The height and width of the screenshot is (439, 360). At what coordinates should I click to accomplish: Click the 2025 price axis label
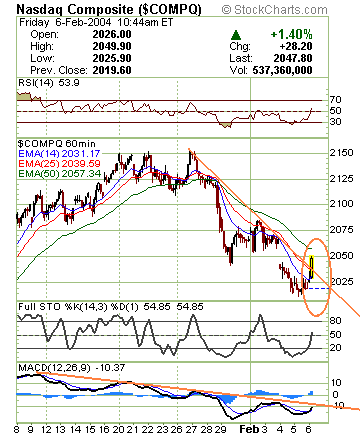pyautogui.click(x=342, y=282)
